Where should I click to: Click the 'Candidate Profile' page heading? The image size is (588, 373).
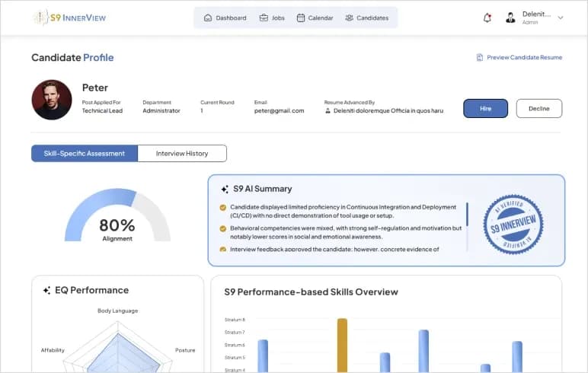click(72, 57)
